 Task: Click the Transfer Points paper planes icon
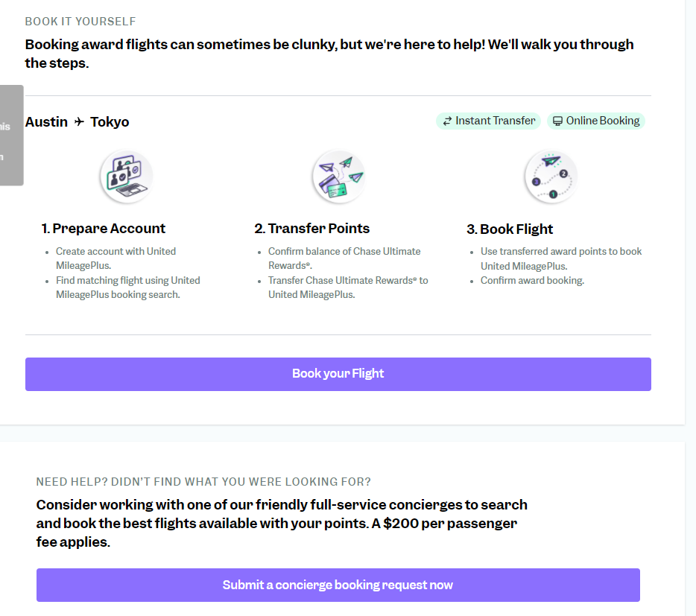338,177
